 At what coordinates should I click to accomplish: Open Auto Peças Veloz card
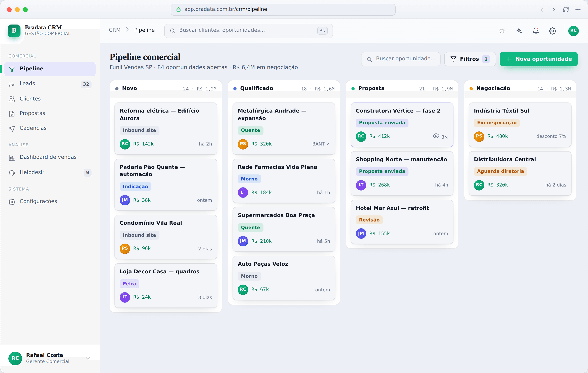point(284,278)
